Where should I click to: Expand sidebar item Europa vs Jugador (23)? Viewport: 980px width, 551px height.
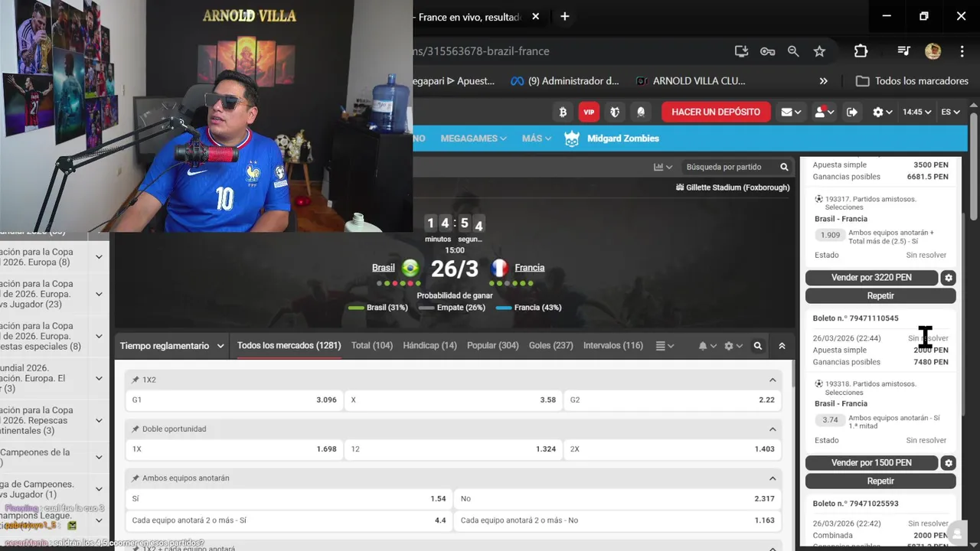point(99,294)
